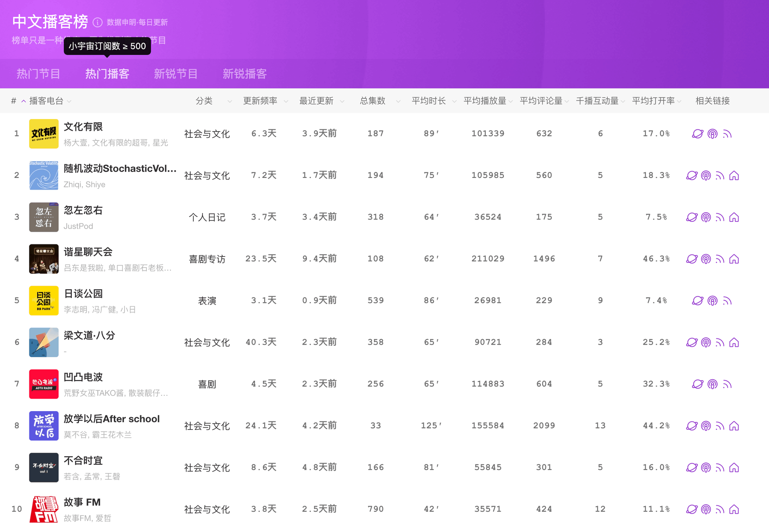This screenshot has width=769, height=532.
Task: Open Apple Podcasts icon for 随机波动
Action: coord(706,176)
